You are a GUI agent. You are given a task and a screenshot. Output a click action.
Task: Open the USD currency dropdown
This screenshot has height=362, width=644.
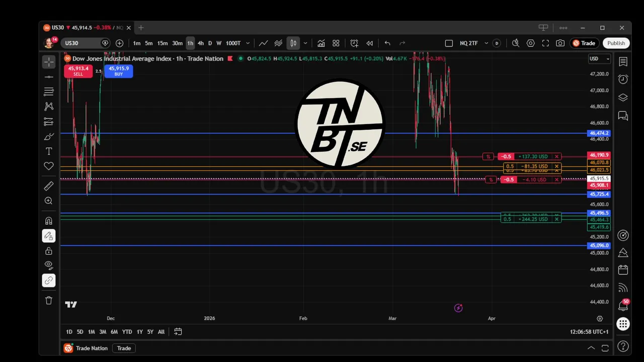[x=599, y=59]
